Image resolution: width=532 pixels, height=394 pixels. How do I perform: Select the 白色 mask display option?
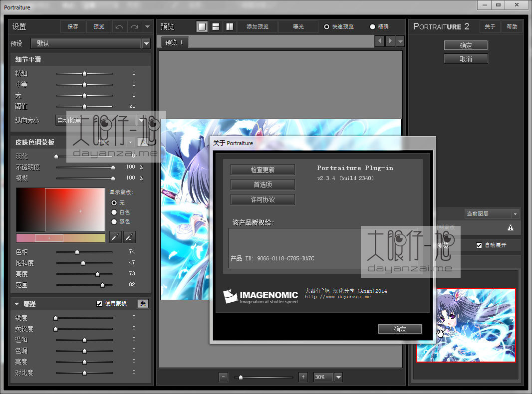coord(114,212)
